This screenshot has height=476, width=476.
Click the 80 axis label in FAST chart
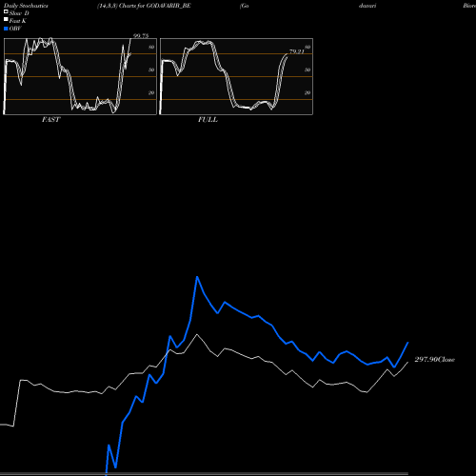(x=151, y=48)
